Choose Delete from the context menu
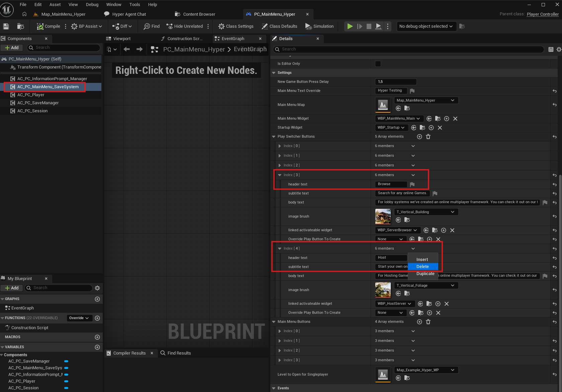This screenshot has width=562, height=392. [423, 267]
